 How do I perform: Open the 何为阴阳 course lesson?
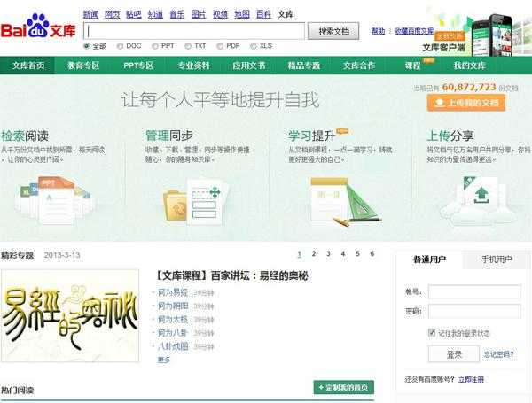pyautogui.click(x=173, y=306)
